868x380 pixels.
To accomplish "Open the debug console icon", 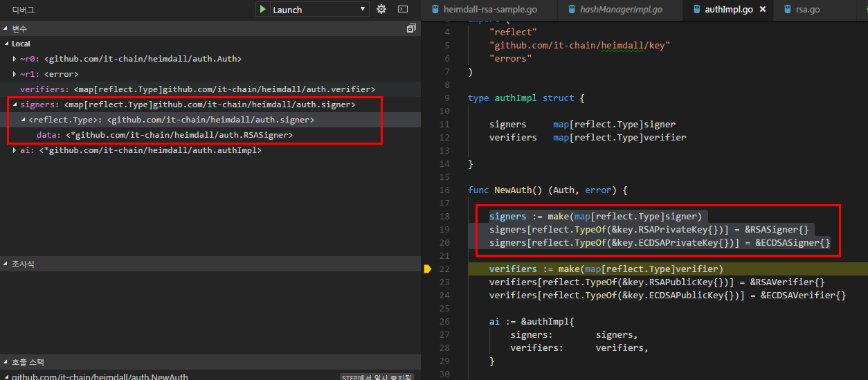I will [403, 10].
